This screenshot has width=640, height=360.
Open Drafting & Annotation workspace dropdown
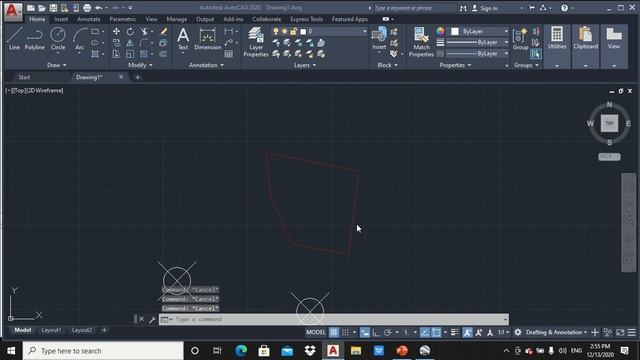tap(556, 332)
